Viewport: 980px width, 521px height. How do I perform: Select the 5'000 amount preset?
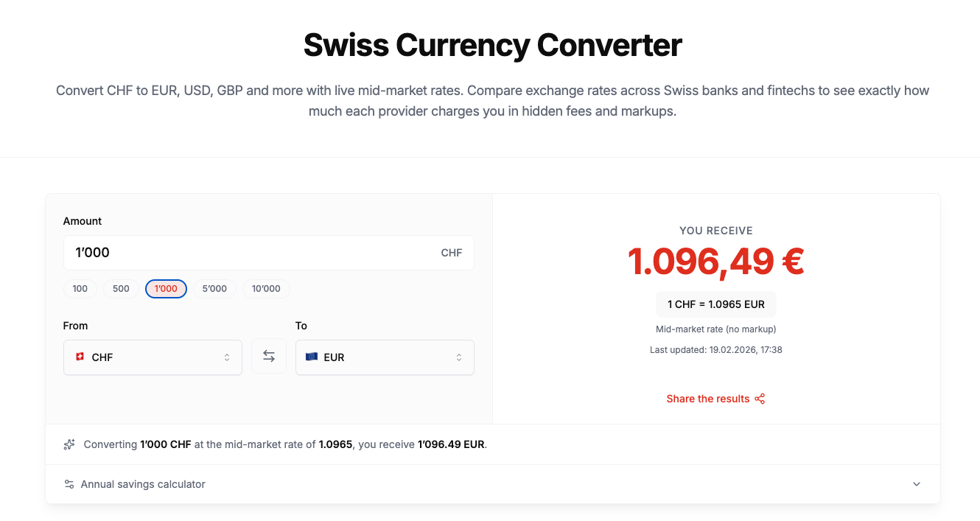pyautogui.click(x=214, y=288)
